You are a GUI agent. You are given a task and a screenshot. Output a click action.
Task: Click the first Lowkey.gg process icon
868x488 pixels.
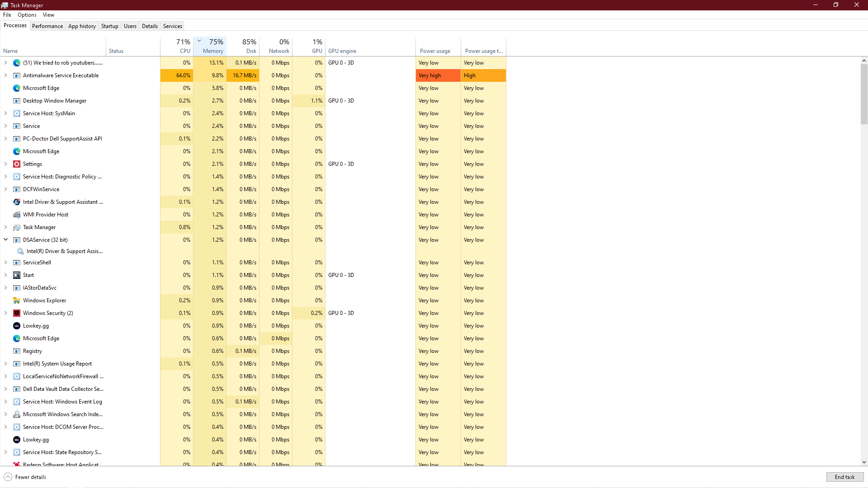click(x=17, y=326)
